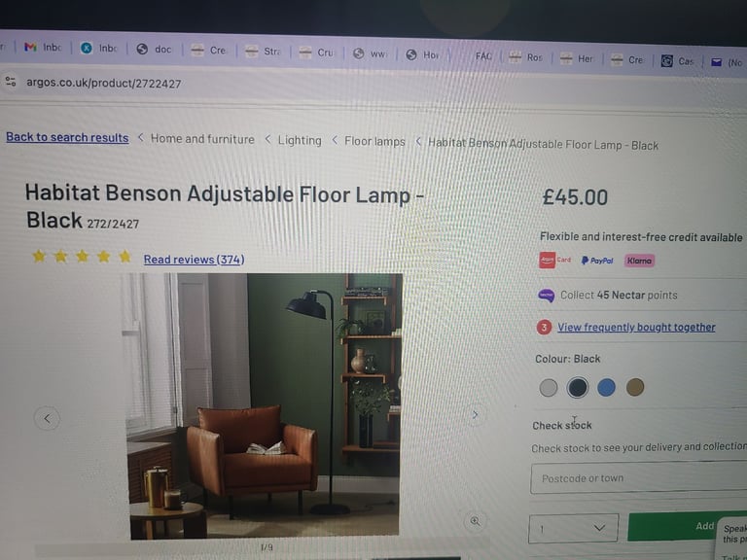
Task: Open the 'doc' browser tab
Action: pyautogui.click(x=154, y=49)
